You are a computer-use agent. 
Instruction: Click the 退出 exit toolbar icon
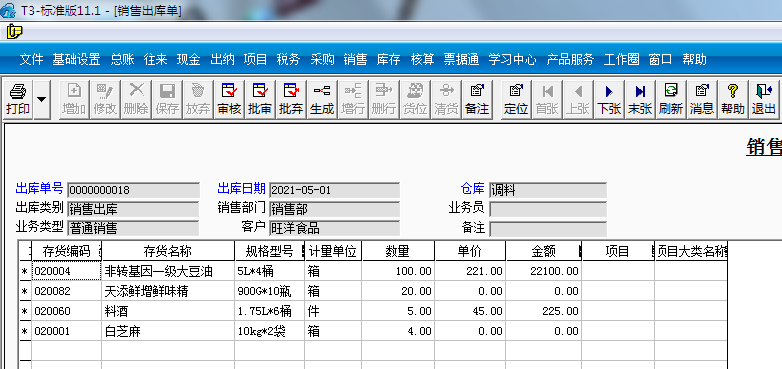pyautogui.click(x=764, y=99)
